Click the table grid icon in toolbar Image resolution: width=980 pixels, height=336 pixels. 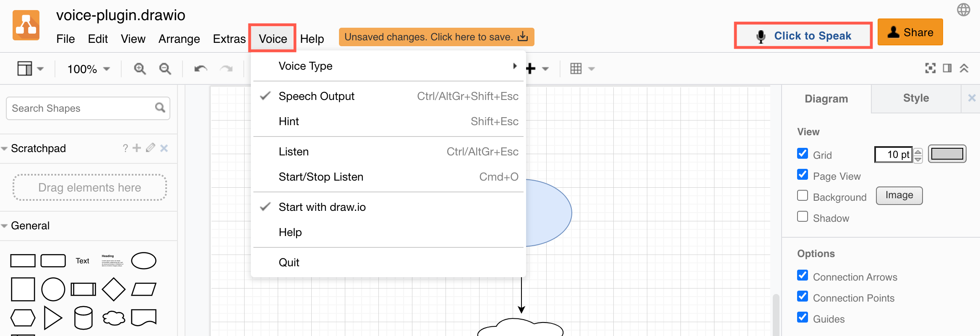[x=576, y=68]
